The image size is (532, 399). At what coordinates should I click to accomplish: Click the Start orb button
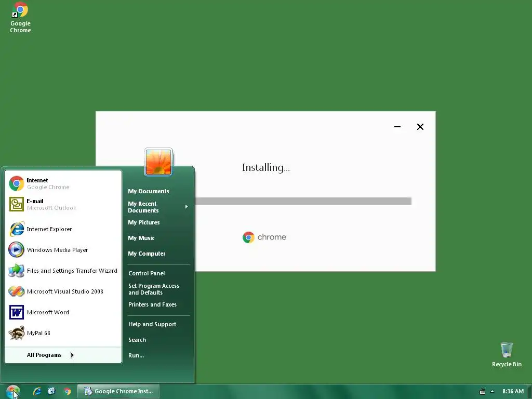pos(13,392)
